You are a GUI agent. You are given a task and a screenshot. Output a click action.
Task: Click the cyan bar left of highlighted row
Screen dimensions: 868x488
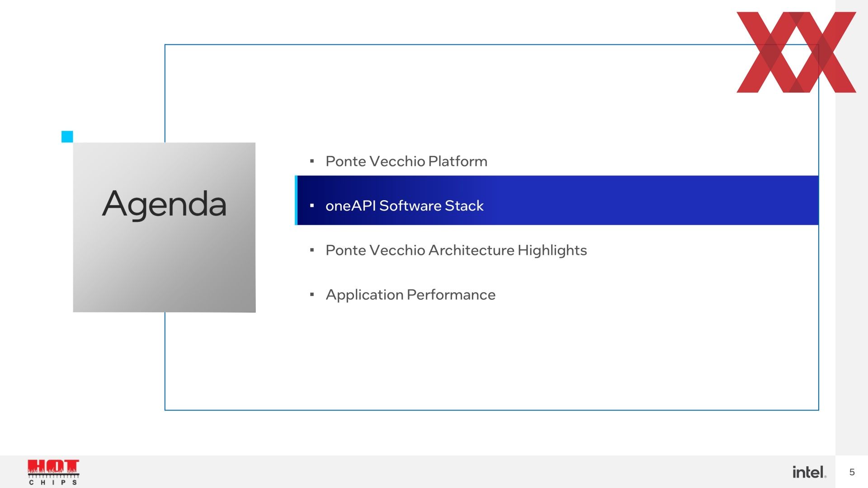[296, 200]
